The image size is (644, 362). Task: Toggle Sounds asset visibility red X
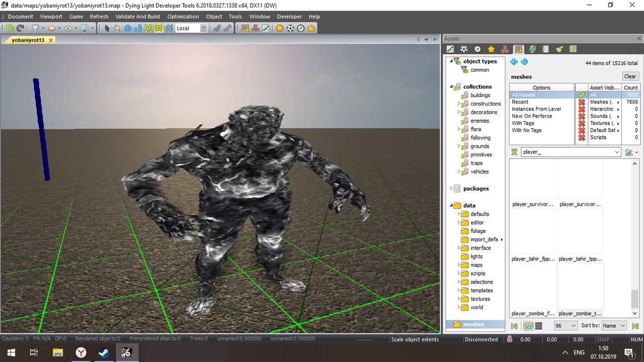[x=582, y=116]
